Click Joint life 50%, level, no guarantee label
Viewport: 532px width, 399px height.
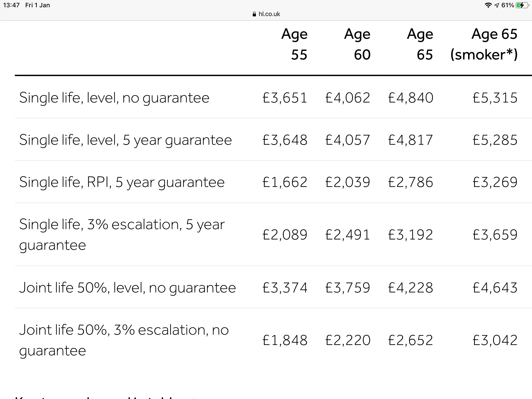[127, 288]
